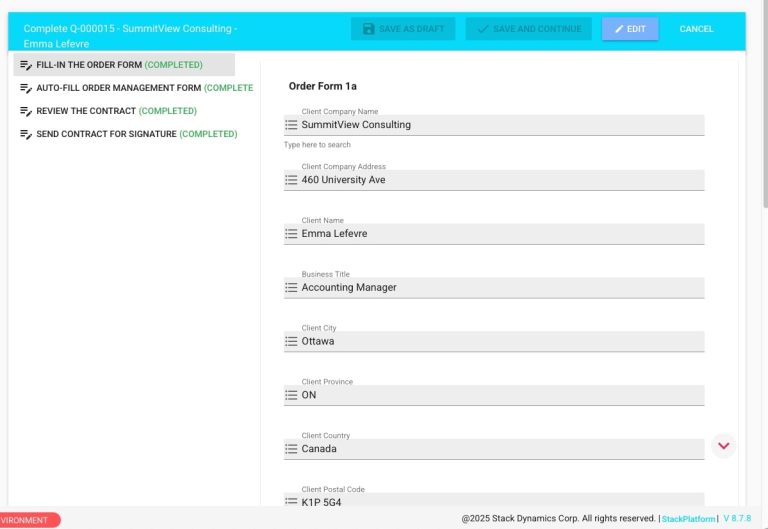Open the StackPlatform link in footer
This screenshot has width=768, height=529.
(688, 519)
